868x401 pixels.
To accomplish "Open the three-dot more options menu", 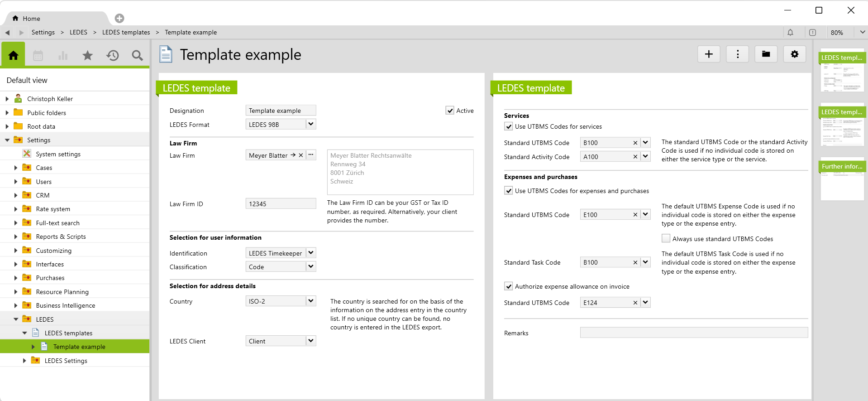I will [737, 54].
